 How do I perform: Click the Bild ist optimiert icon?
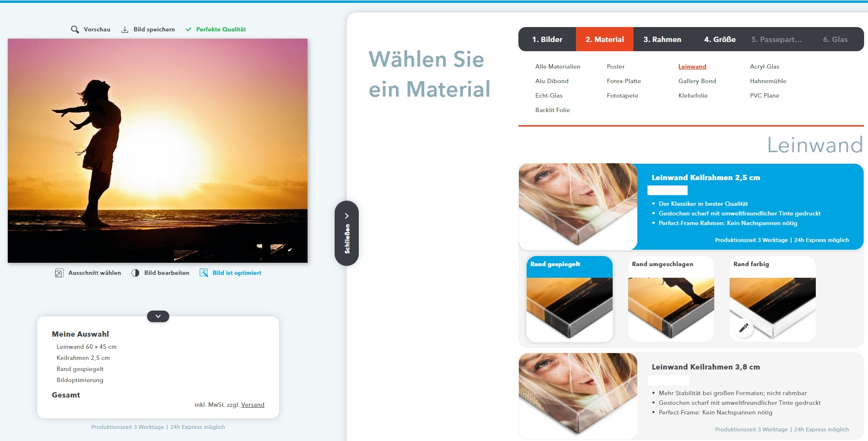coord(204,273)
